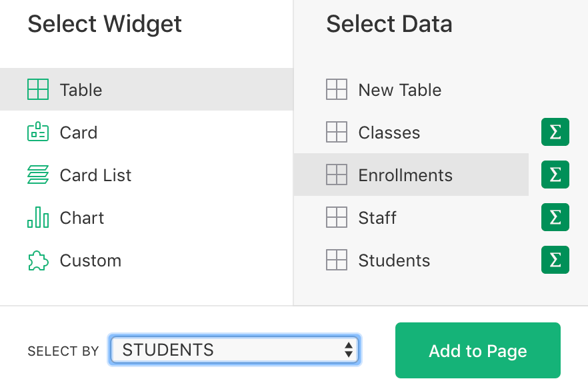Viewport: 588px width, 389px height.
Task: Switch the widget type to Chart
Action: [x=83, y=217]
